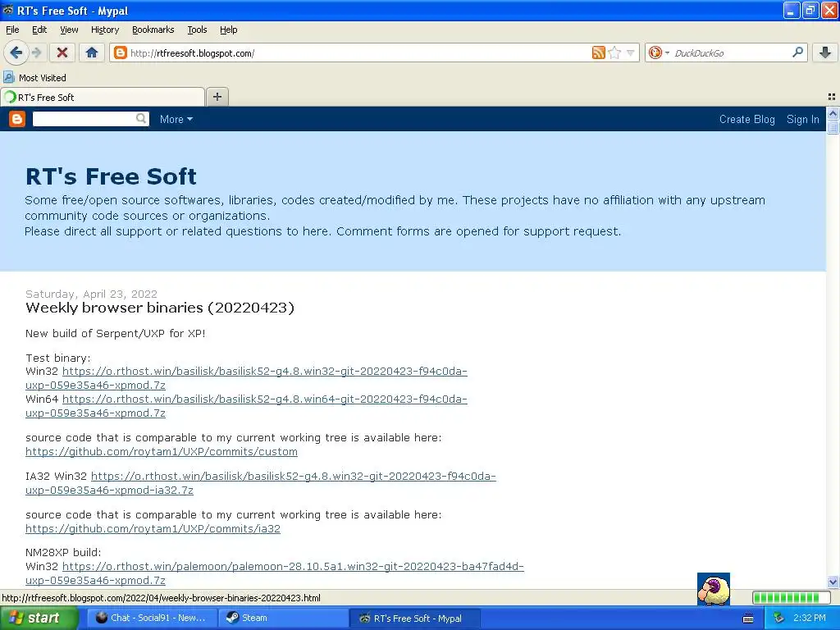Open the View menu

(69, 30)
